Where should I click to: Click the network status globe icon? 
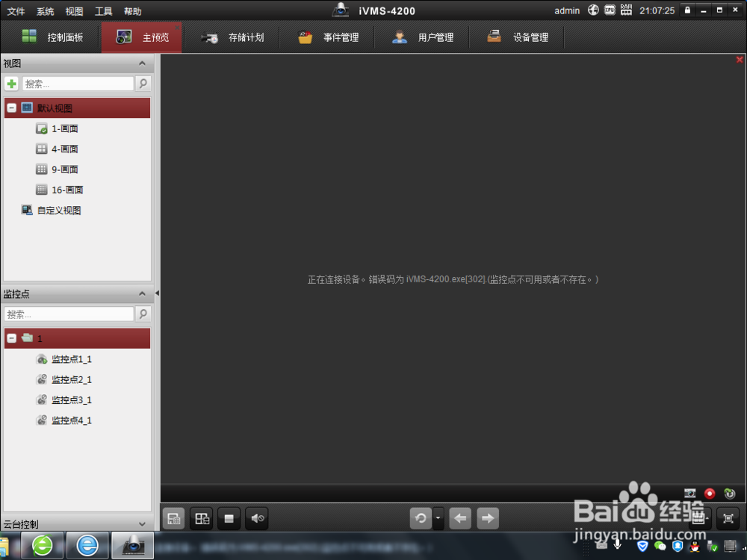click(x=593, y=10)
